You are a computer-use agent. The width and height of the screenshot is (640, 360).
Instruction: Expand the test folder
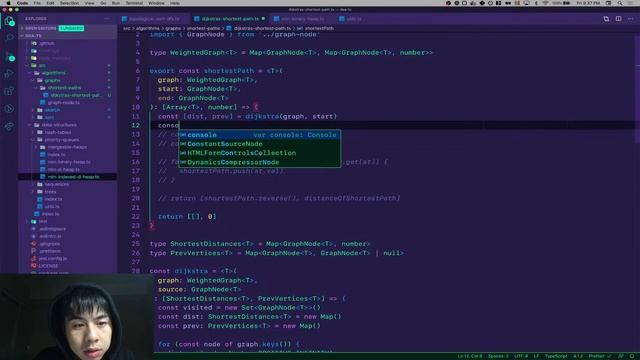click(67, 221)
